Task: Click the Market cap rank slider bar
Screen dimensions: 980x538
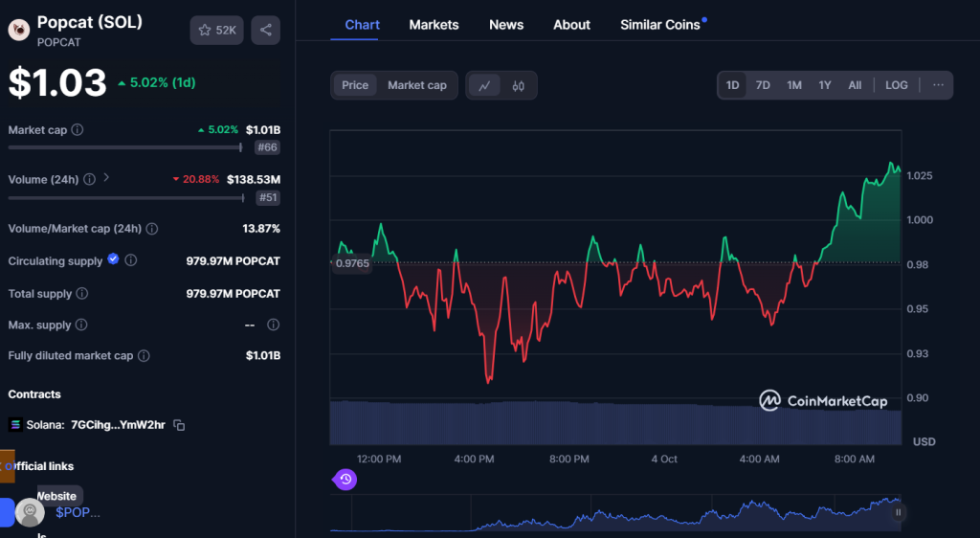Action: coord(125,147)
